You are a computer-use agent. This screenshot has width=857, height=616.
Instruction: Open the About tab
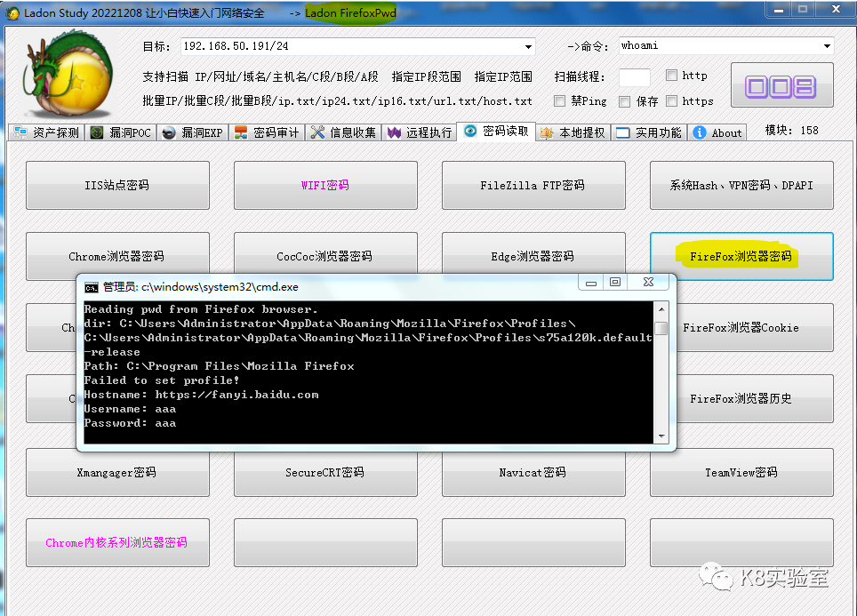pos(717,132)
